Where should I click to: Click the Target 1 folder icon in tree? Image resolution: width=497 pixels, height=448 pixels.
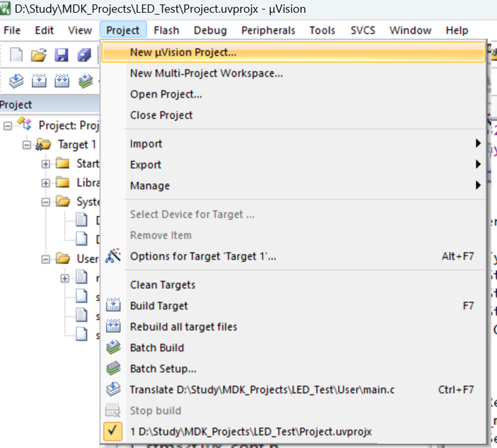43,145
